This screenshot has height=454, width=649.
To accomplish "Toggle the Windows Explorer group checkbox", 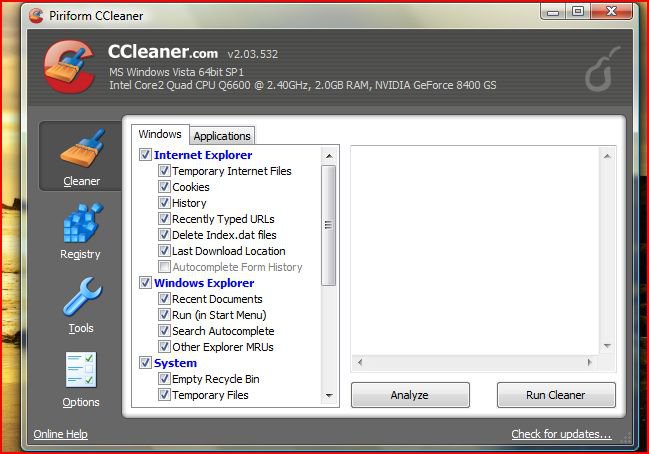I will [x=145, y=283].
